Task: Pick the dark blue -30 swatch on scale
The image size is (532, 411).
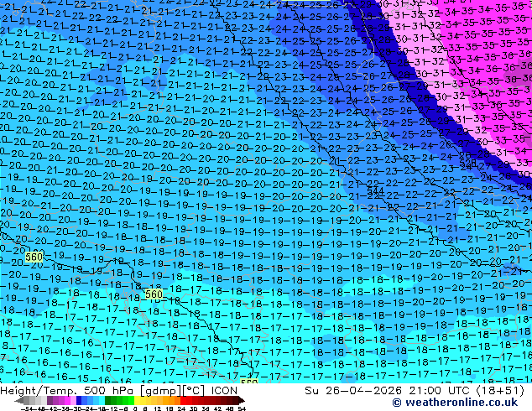Action: click(79, 401)
